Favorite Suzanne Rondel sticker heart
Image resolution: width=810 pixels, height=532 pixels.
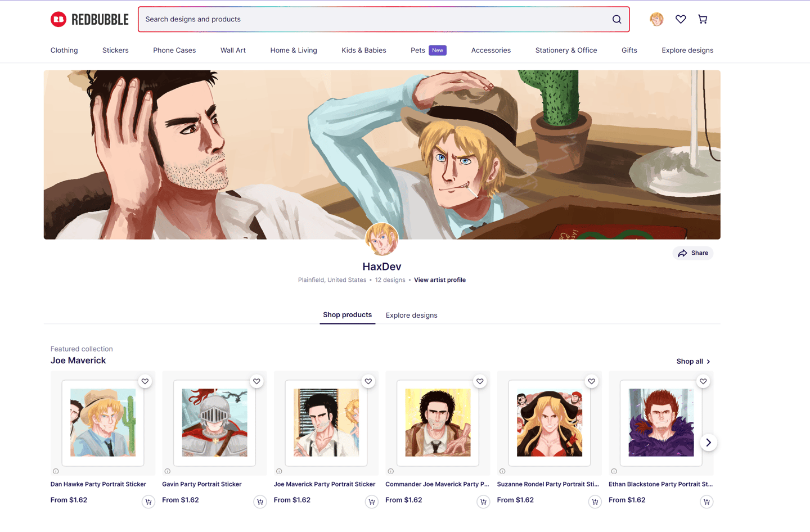592,381
